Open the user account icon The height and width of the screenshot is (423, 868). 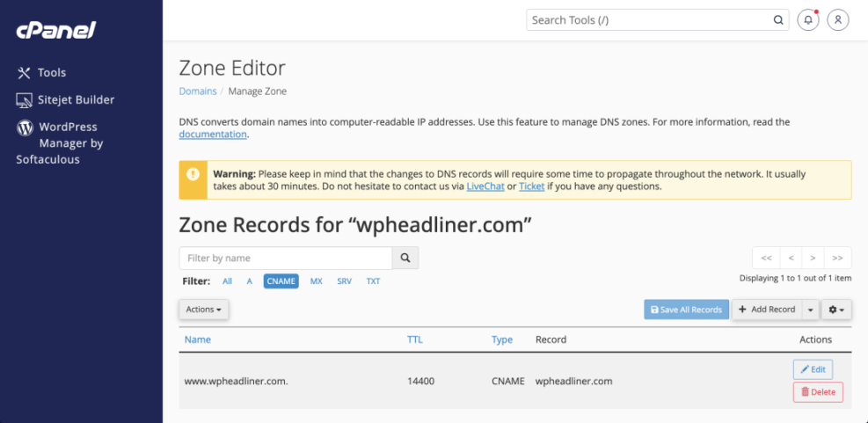tap(838, 20)
